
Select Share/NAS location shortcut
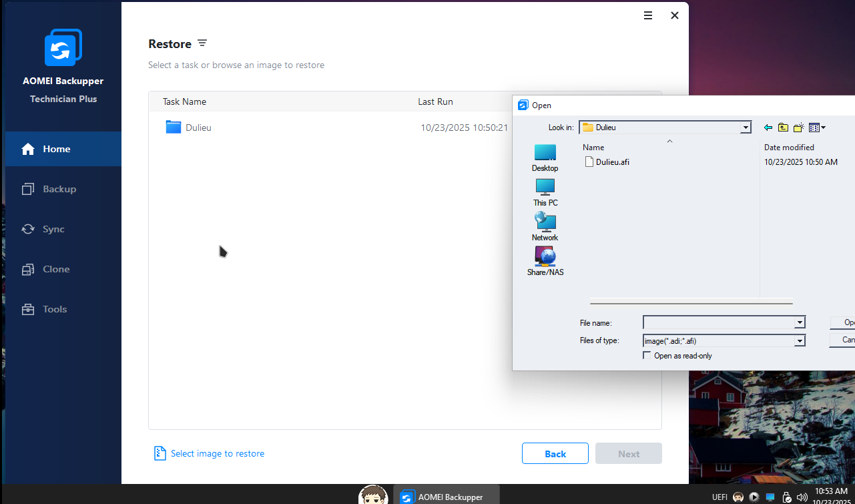[x=545, y=261]
